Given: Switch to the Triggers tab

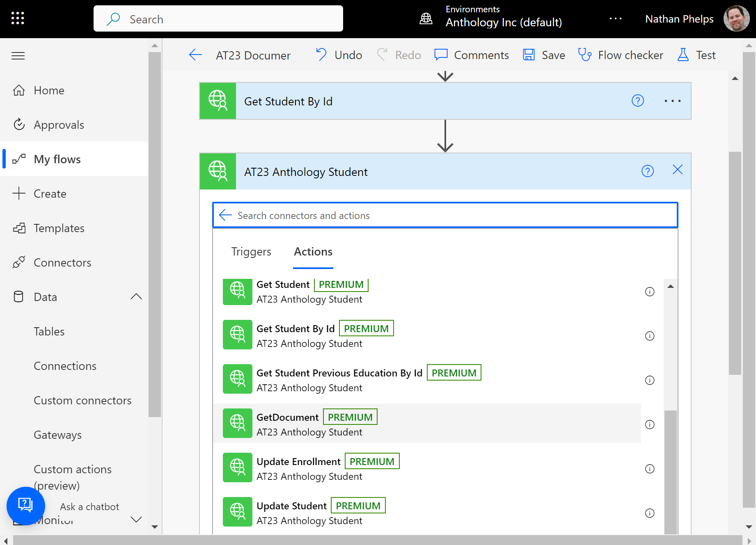Looking at the screenshot, I should (x=251, y=251).
